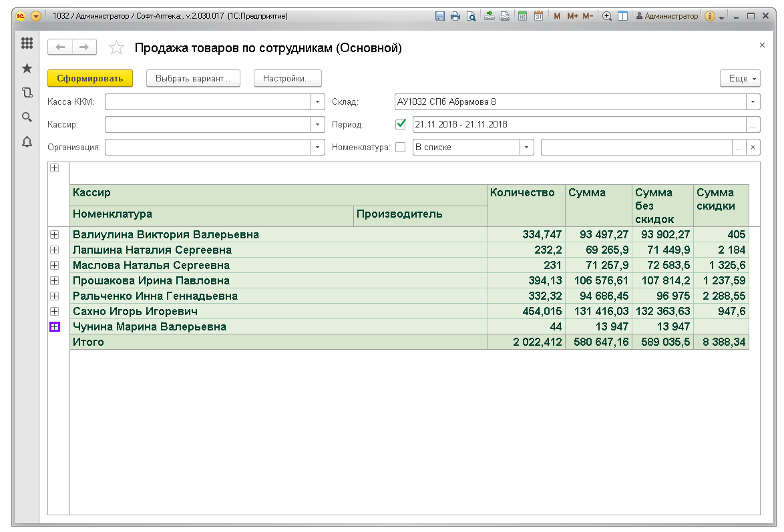Uncheck the Период checkbox
This screenshot has height=532, width=784.
(x=401, y=124)
